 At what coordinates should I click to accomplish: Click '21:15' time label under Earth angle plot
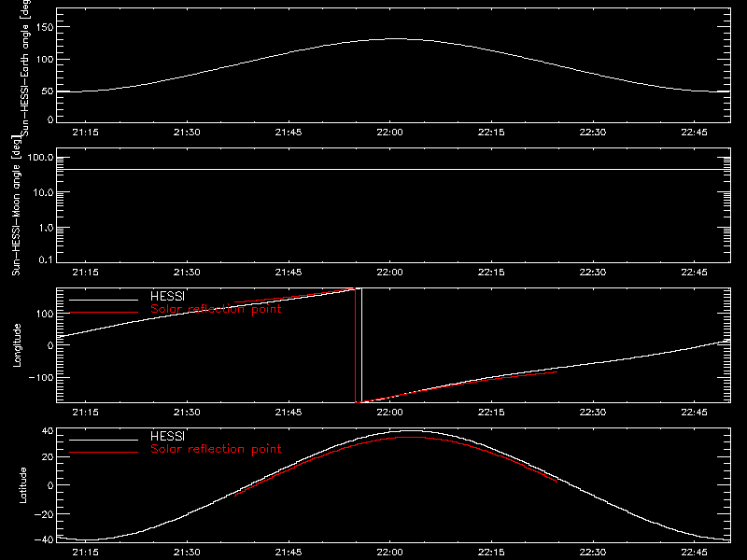point(85,133)
